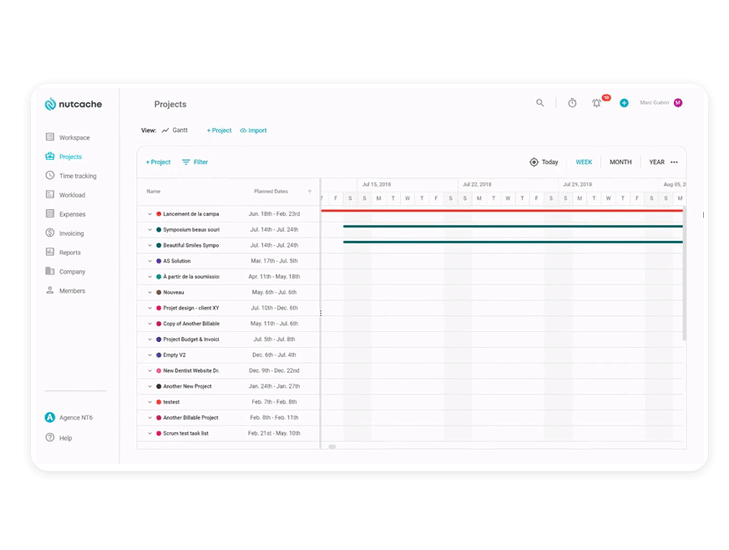Viewport: 729px width, 550px height.
Task: Open the Members page in sidebar
Action: pyautogui.click(x=71, y=291)
